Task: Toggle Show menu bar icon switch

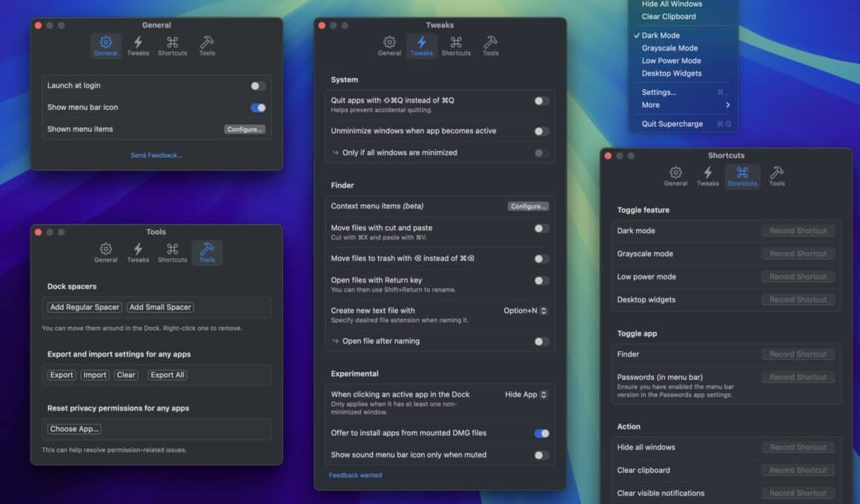Action: pyautogui.click(x=258, y=107)
